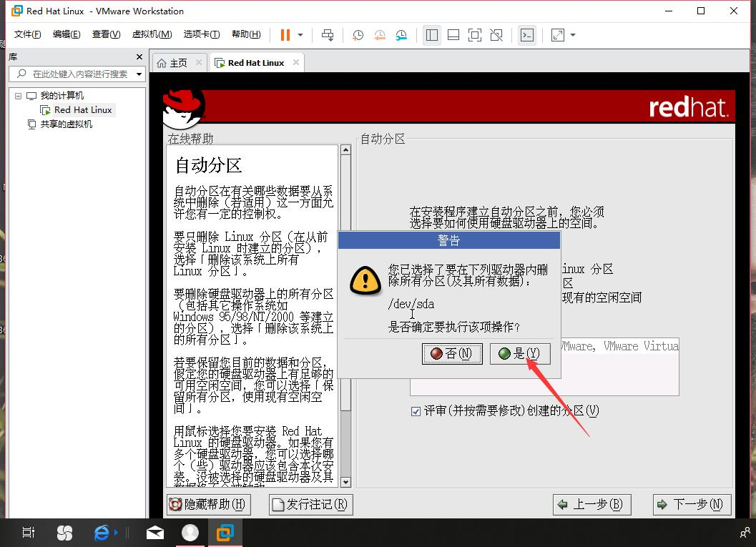Image resolution: width=756 pixels, height=547 pixels.
Task: Open Internet Explorer from the taskbar
Action: (x=102, y=533)
